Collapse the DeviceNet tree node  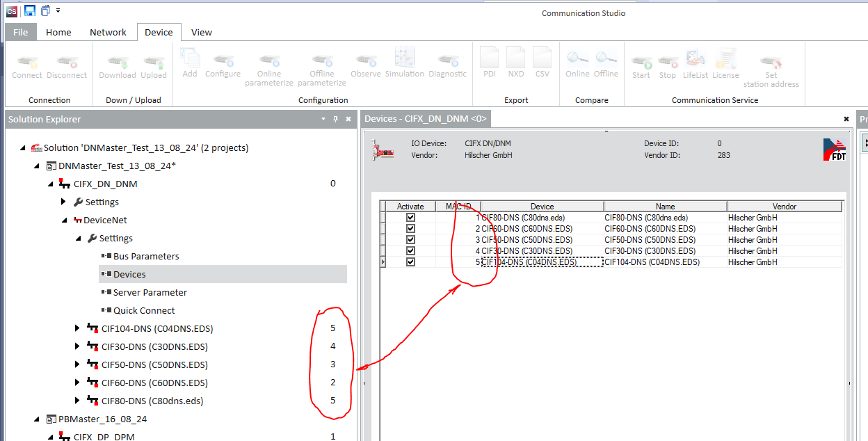[x=65, y=220]
